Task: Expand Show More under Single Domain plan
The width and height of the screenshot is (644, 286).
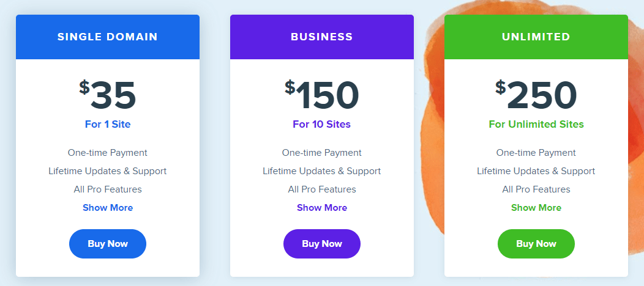Action: (x=108, y=208)
